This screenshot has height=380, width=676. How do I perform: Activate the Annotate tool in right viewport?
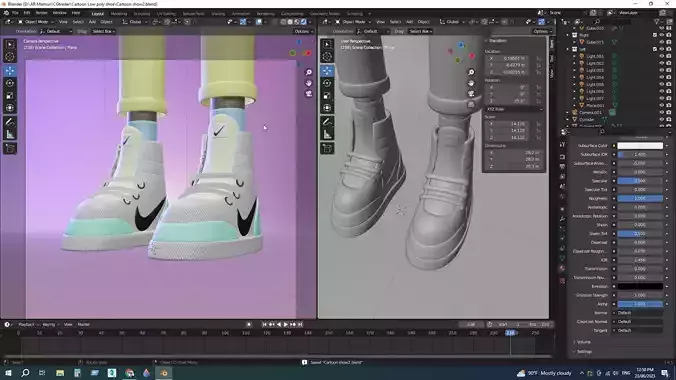pyautogui.click(x=327, y=122)
